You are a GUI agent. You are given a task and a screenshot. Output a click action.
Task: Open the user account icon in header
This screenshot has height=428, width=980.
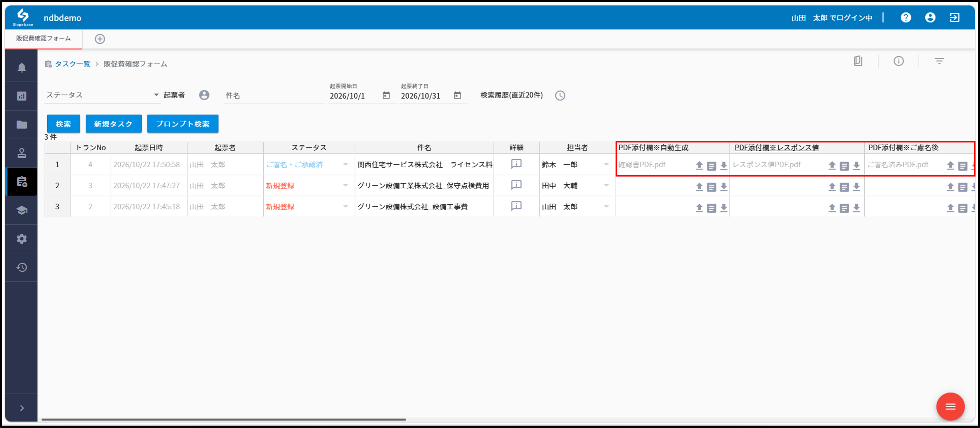pos(930,17)
